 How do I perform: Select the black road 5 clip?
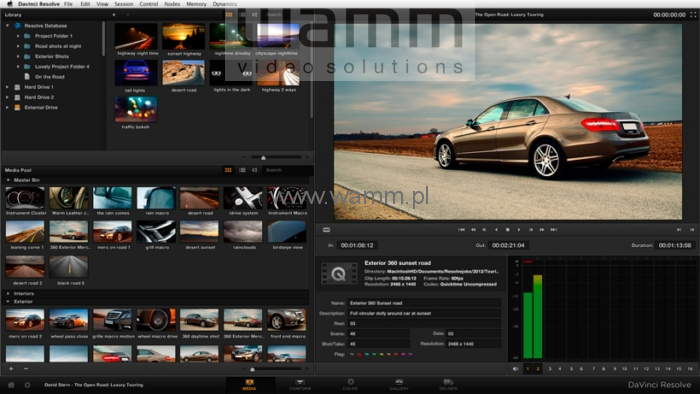(69, 267)
